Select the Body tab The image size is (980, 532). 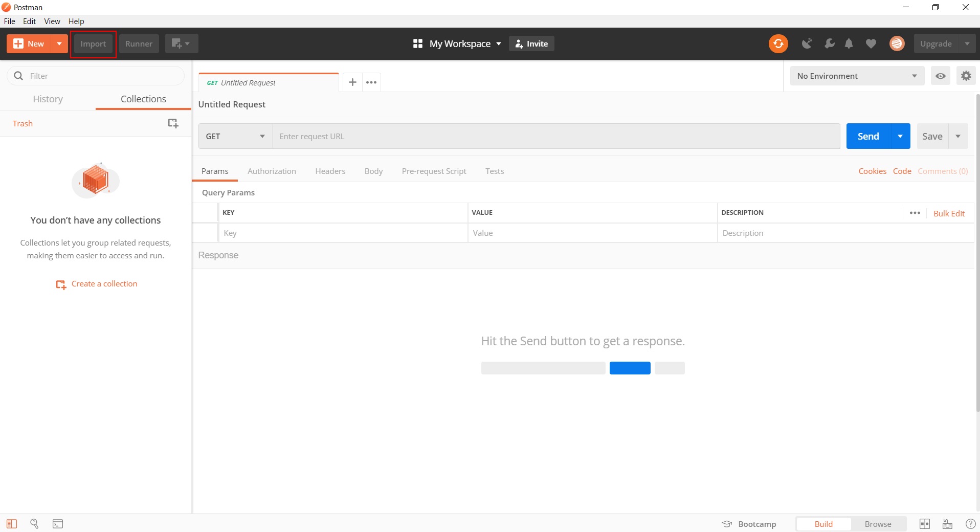coord(373,171)
